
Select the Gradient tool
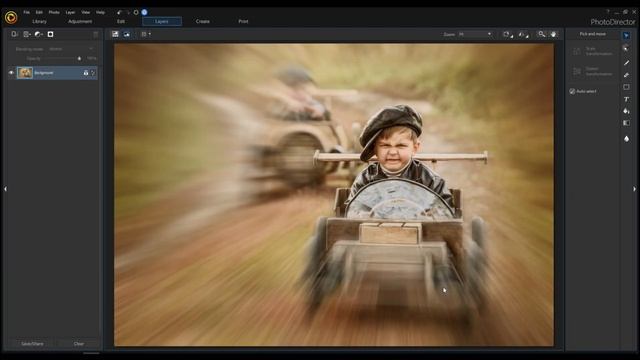(x=626, y=123)
